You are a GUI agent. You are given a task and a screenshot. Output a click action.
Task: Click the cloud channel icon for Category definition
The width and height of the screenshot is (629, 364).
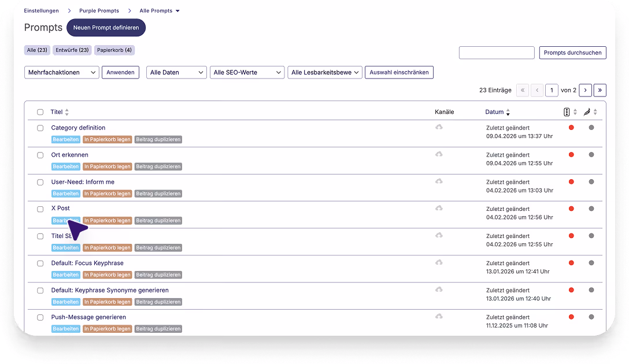tap(439, 127)
